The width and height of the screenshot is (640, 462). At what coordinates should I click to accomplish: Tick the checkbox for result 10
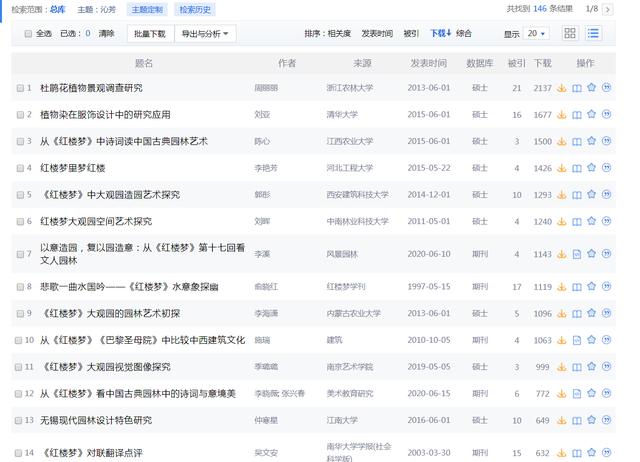tap(18, 340)
